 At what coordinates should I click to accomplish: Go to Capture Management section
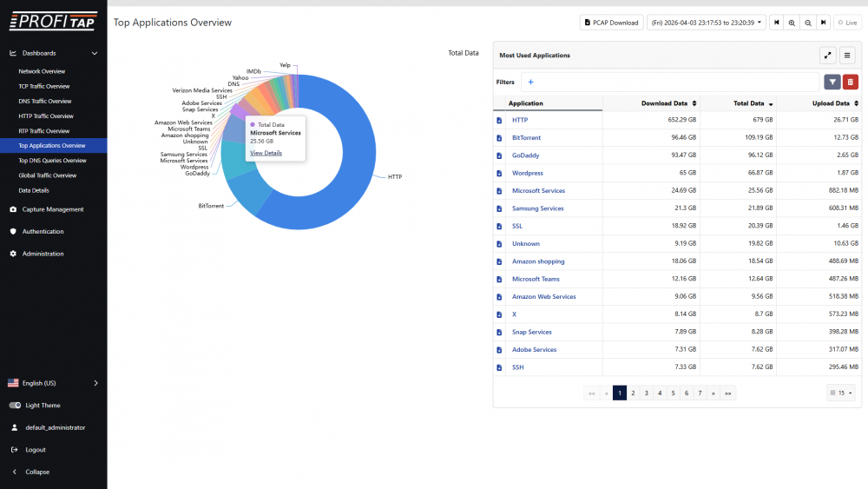(x=52, y=209)
